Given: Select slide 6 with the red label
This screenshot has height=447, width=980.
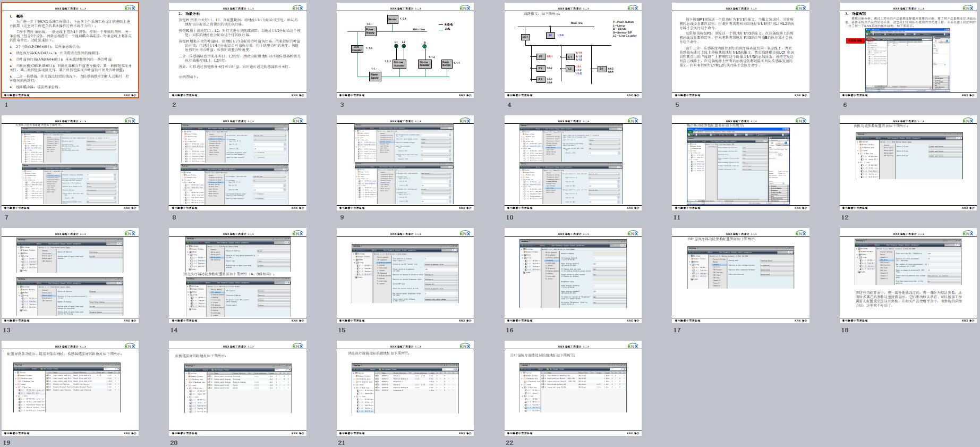Looking at the screenshot, I should coord(908,50).
